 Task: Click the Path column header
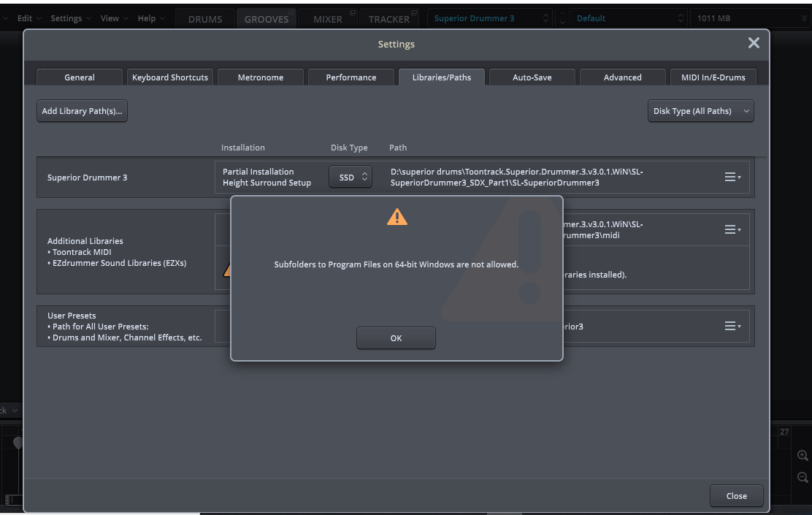pyautogui.click(x=398, y=148)
